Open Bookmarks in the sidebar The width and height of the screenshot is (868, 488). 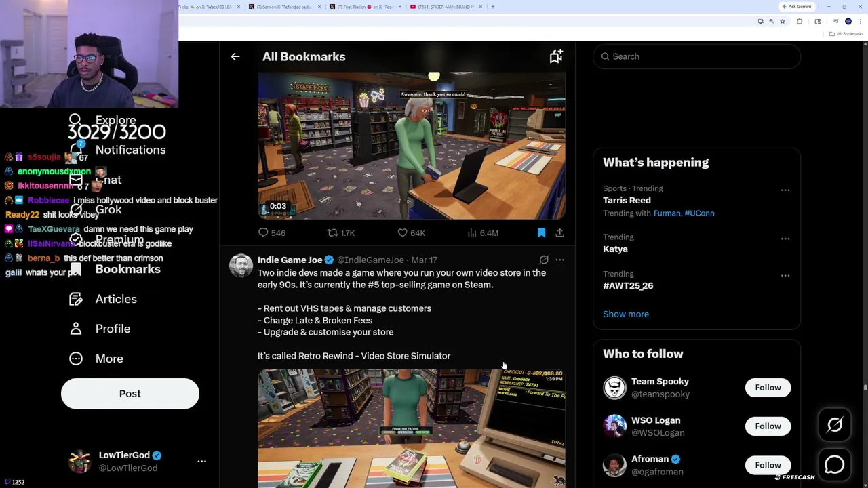pos(115,270)
